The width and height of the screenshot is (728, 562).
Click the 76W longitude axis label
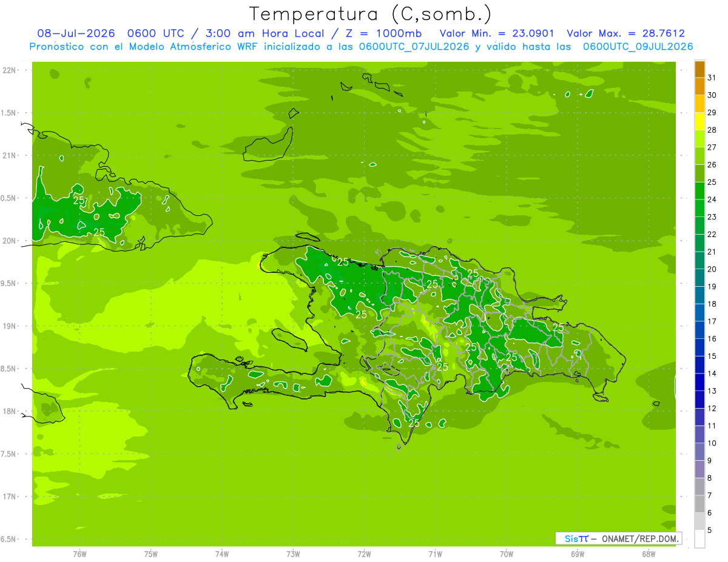79,554
